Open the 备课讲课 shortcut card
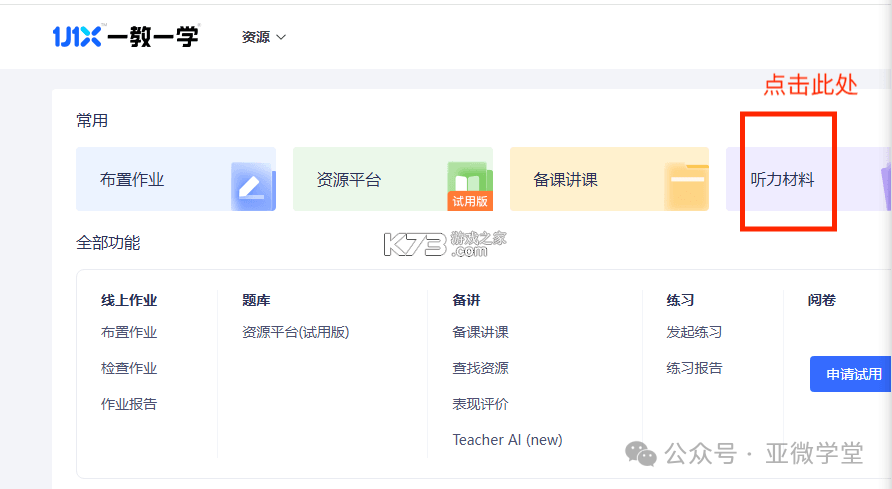892x489 pixels. 609,179
